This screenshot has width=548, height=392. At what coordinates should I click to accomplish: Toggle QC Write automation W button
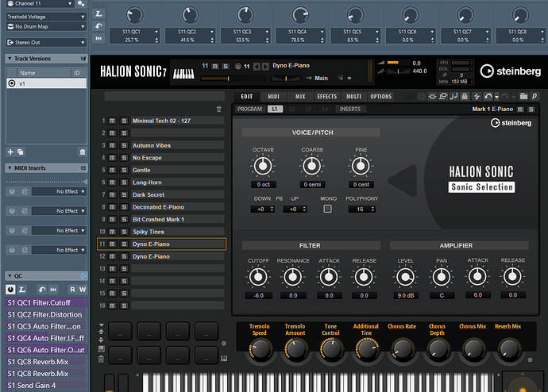(83, 290)
